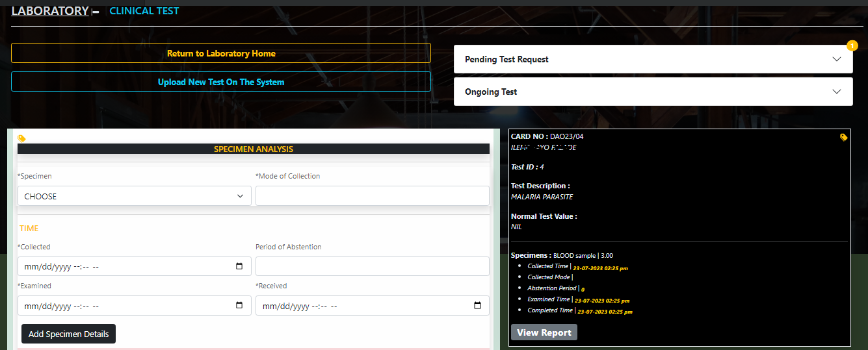Click Return to Laboratory Home button
This screenshot has height=350, width=868.
click(221, 53)
